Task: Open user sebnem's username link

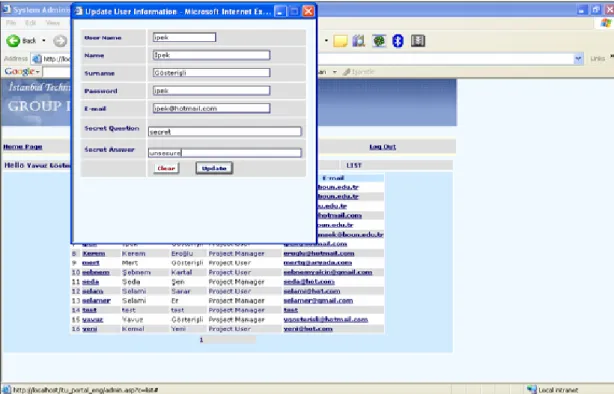Action: pyautogui.click(x=96, y=272)
